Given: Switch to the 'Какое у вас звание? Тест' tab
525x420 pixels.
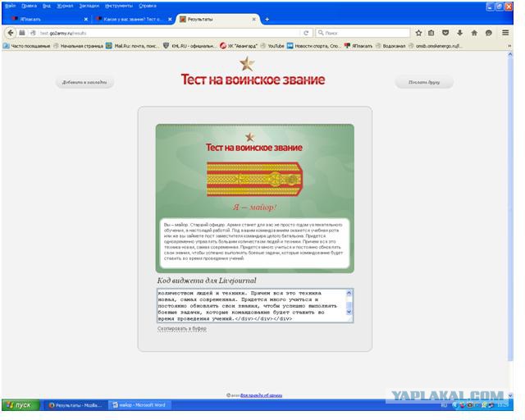Looking at the screenshot, I should coord(132,20).
